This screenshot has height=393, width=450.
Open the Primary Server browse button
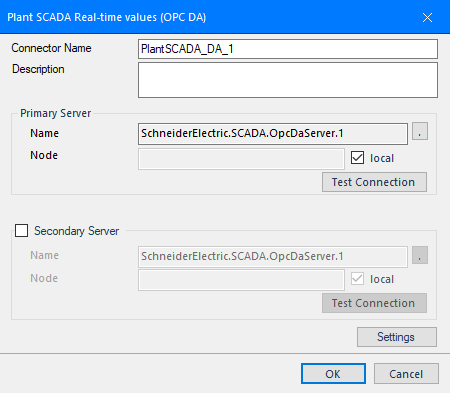point(420,131)
